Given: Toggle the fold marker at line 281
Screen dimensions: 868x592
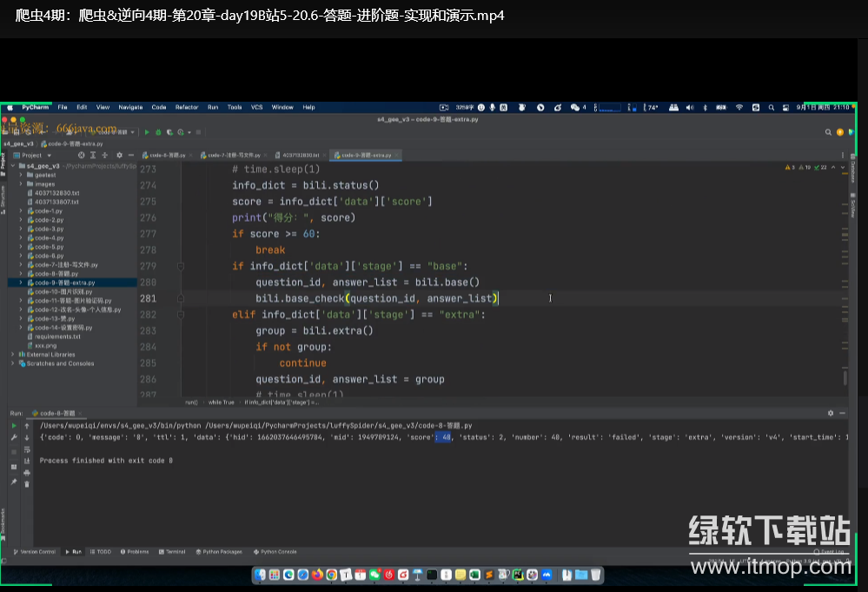Looking at the screenshot, I should [x=181, y=298].
